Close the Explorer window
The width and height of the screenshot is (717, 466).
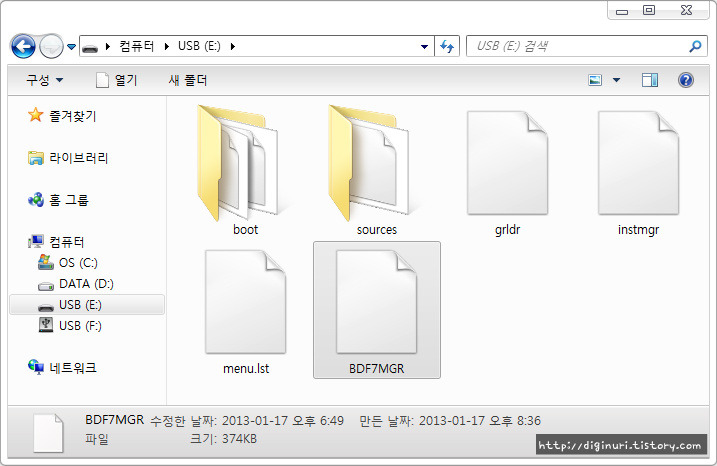point(686,10)
